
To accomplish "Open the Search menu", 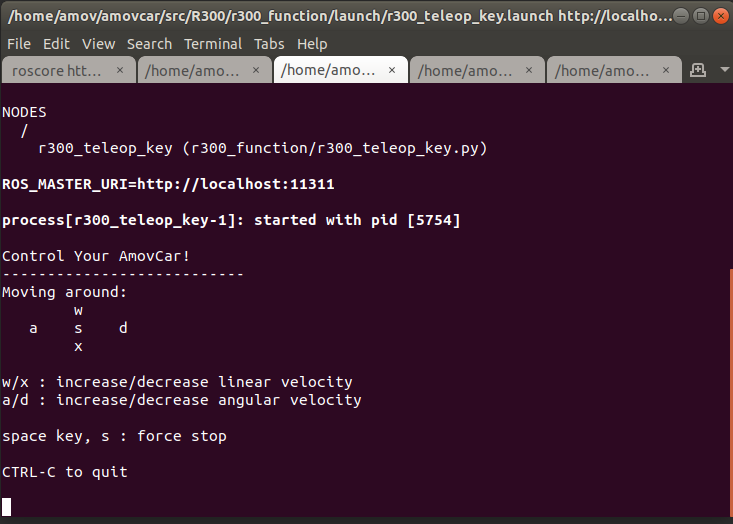I will click(149, 44).
